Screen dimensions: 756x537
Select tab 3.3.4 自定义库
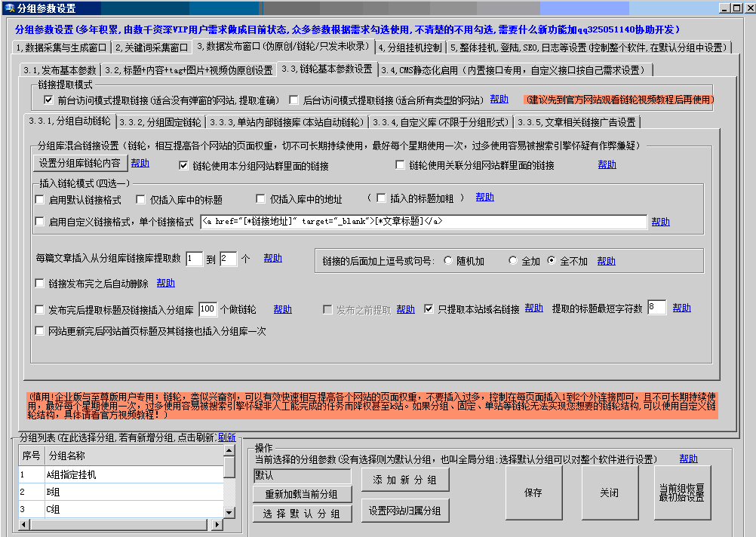coord(441,122)
